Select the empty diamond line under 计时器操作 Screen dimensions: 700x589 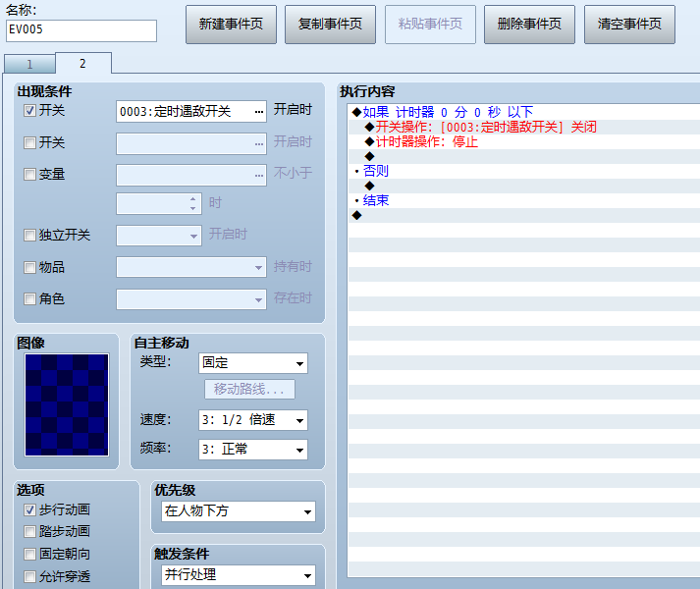click(x=524, y=156)
